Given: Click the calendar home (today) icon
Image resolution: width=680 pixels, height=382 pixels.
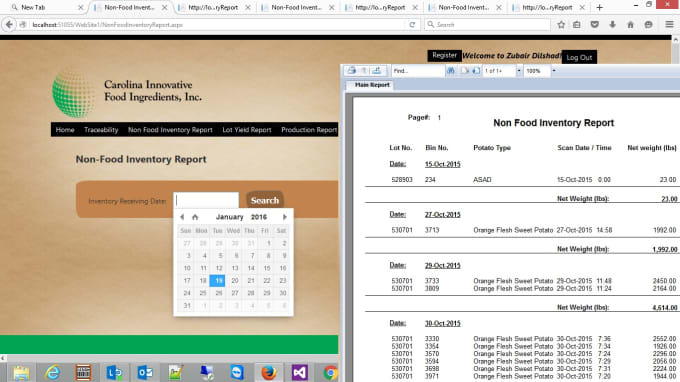Looking at the screenshot, I should [195, 217].
